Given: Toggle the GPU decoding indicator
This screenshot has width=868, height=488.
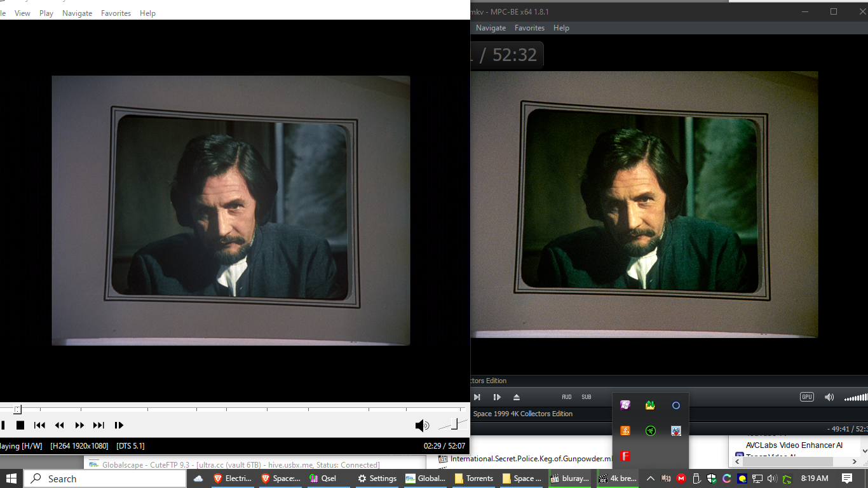Looking at the screenshot, I should pyautogui.click(x=807, y=397).
